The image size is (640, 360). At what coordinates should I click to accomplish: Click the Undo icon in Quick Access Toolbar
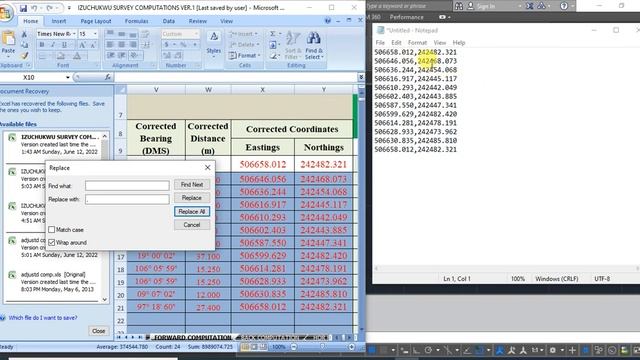(34, 8)
